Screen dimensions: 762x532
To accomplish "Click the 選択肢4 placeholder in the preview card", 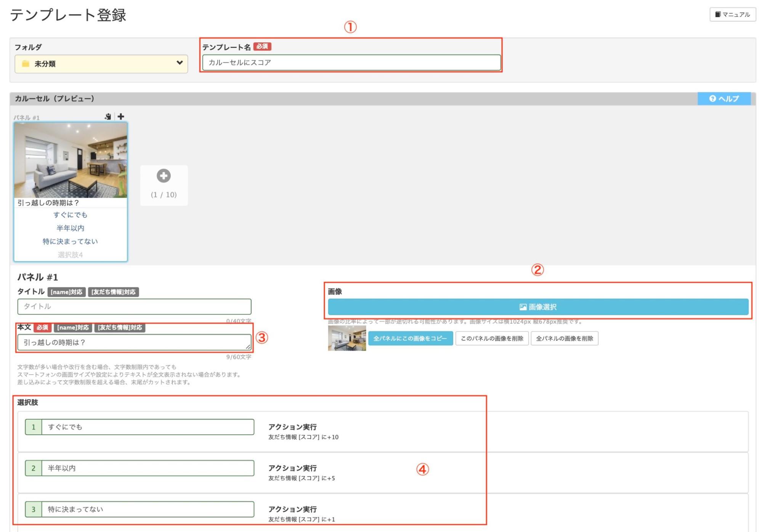I will [x=70, y=255].
